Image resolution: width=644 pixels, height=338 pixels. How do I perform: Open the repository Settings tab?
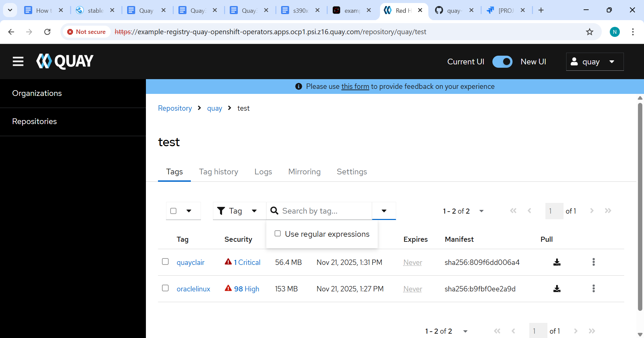352,172
